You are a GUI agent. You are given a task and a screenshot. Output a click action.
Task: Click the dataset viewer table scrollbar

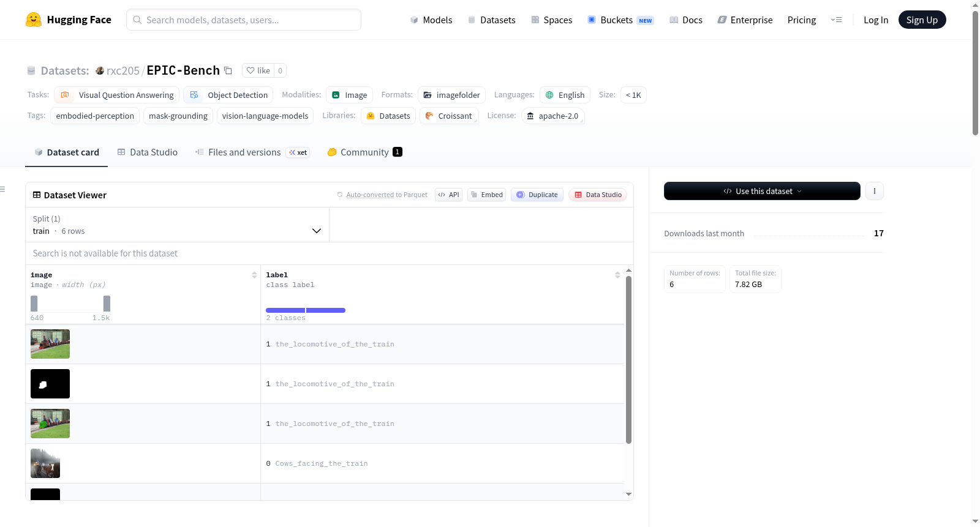(628, 360)
